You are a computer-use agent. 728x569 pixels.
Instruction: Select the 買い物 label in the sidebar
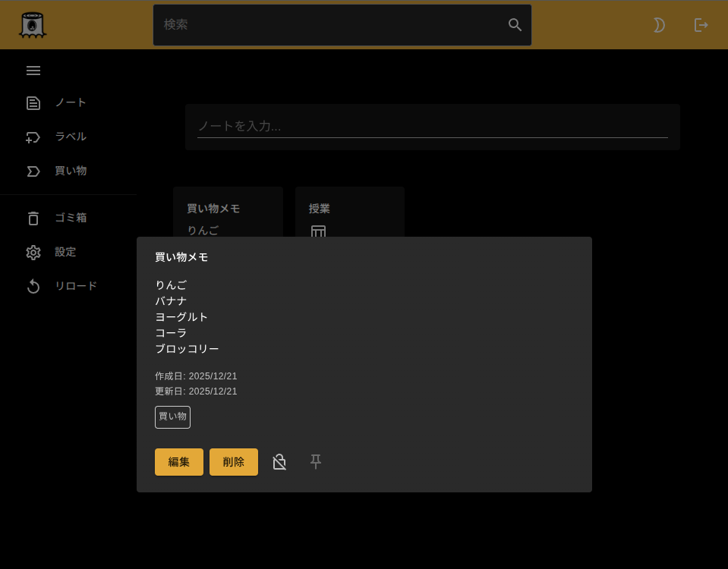68,171
